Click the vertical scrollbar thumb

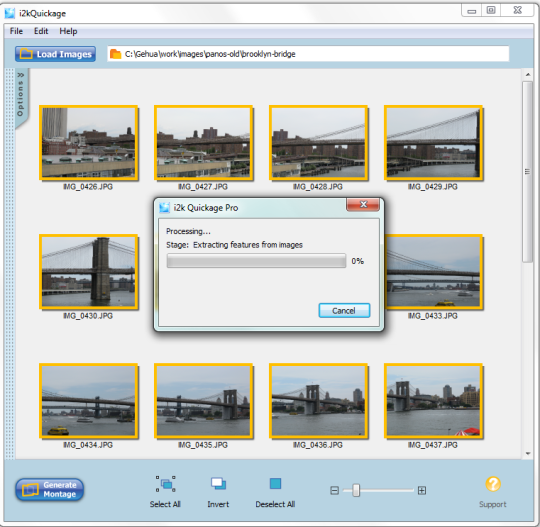pyautogui.click(x=527, y=172)
